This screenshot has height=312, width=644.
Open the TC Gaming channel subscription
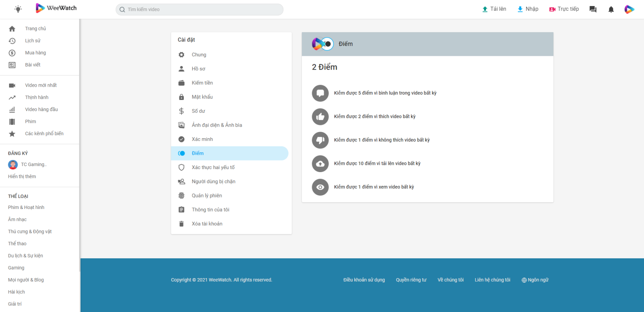pos(33,164)
